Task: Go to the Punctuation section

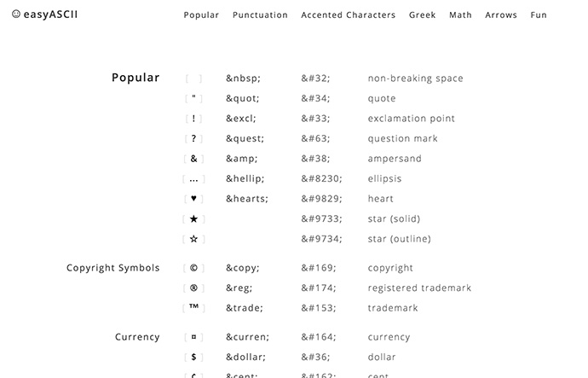Action: coord(260,15)
